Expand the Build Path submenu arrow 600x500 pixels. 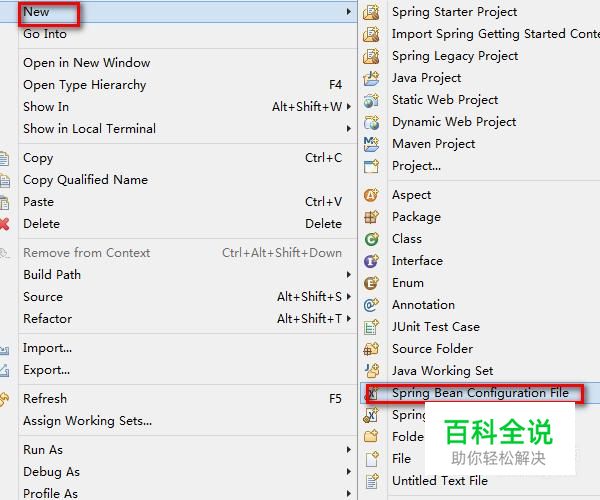[x=349, y=275]
